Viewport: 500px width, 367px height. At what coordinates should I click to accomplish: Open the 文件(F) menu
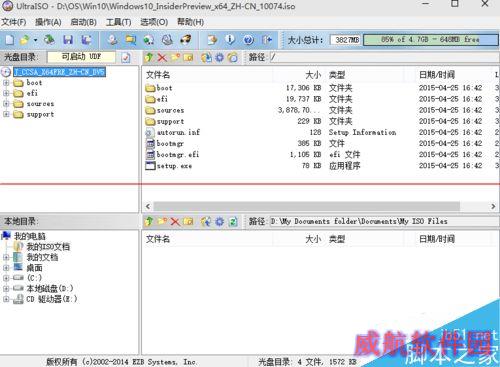point(14,22)
